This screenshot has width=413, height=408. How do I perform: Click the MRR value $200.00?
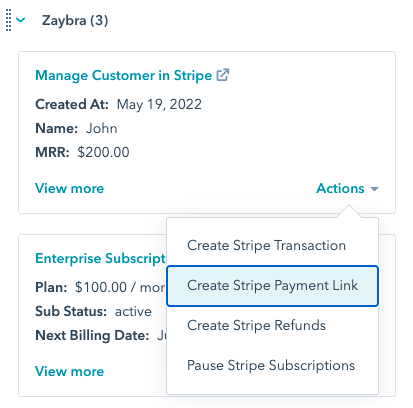103,152
